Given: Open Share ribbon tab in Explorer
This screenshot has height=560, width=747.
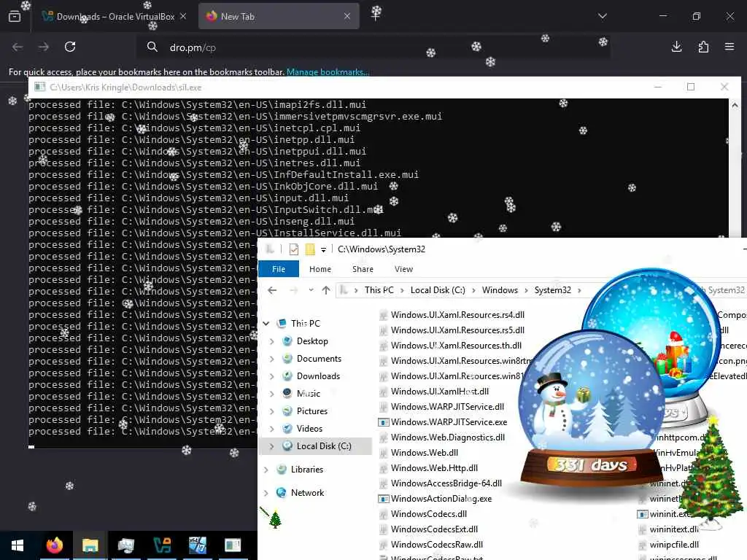Looking at the screenshot, I should (363, 269).
